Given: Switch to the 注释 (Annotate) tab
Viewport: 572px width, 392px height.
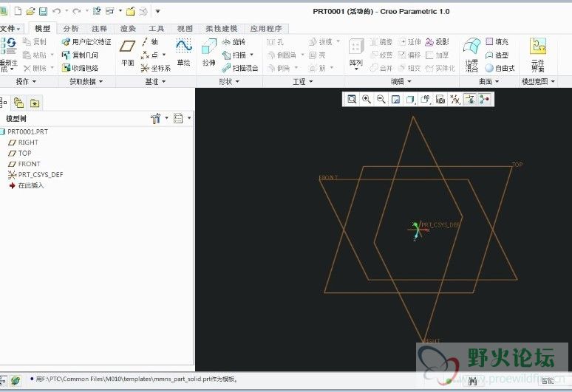Looking at the screenshot, I should tap(99, 28).
